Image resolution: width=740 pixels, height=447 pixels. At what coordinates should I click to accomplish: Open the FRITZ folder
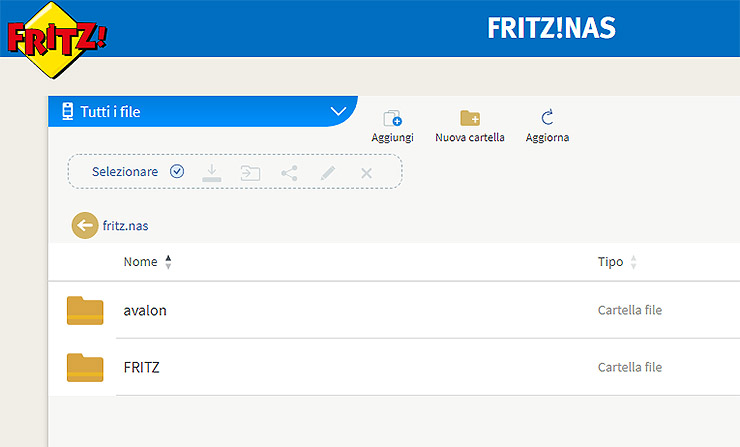click(141, 367)
